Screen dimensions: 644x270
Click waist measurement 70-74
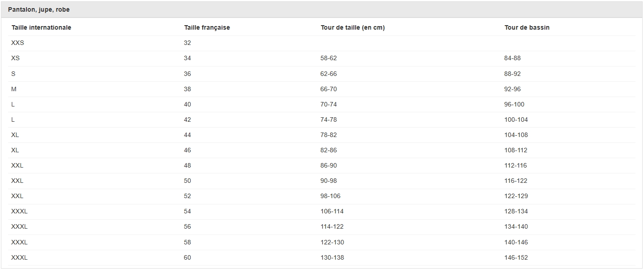[329, 104]
